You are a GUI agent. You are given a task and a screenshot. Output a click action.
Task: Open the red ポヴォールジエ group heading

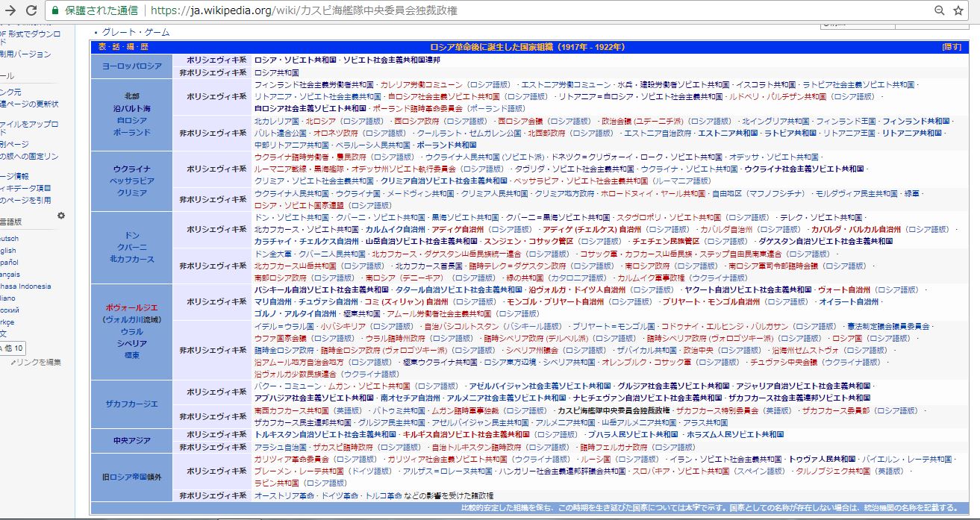click(x=131, y=307)
